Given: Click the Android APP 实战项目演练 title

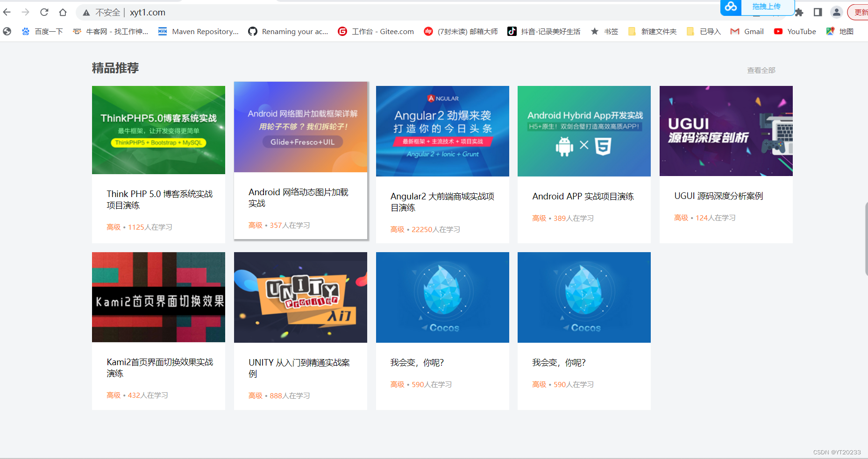Looking at the screenshot, I should [583, 196].
